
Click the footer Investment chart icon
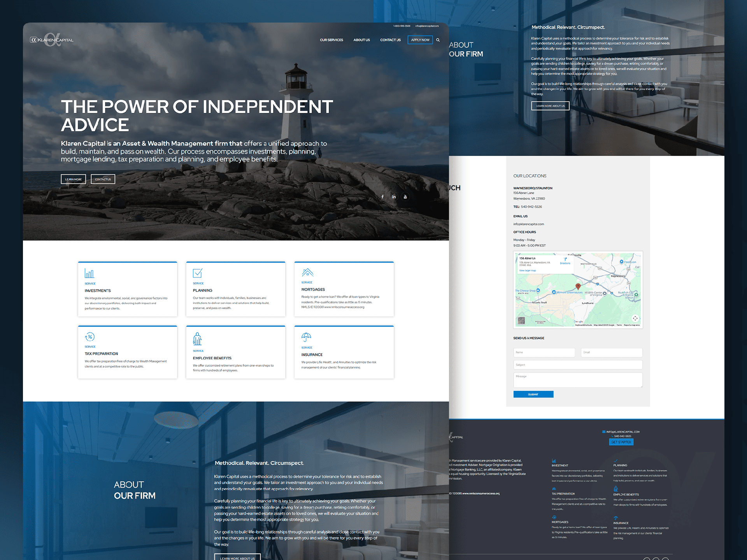[x=554, y=461]
